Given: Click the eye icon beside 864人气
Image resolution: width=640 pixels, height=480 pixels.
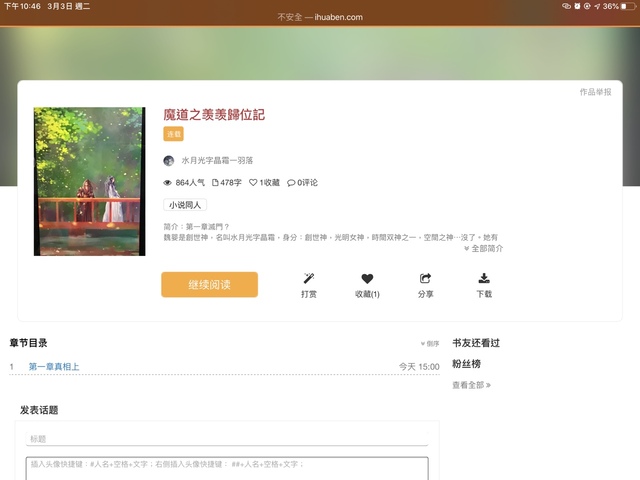Looking at the screenshot, I should [167, 183].
